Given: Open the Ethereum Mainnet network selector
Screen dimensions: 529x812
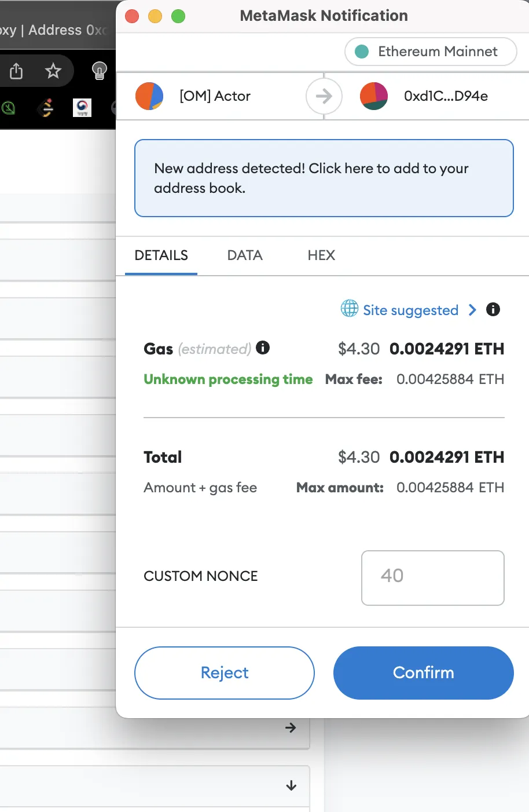Looking at the screenshot, I should pos(431,52).
